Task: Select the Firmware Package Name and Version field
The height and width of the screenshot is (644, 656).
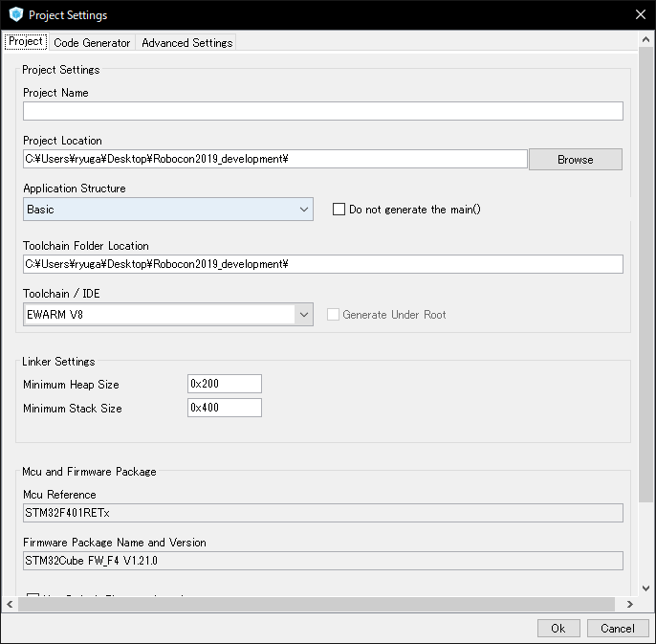Action: pos(323,561)
